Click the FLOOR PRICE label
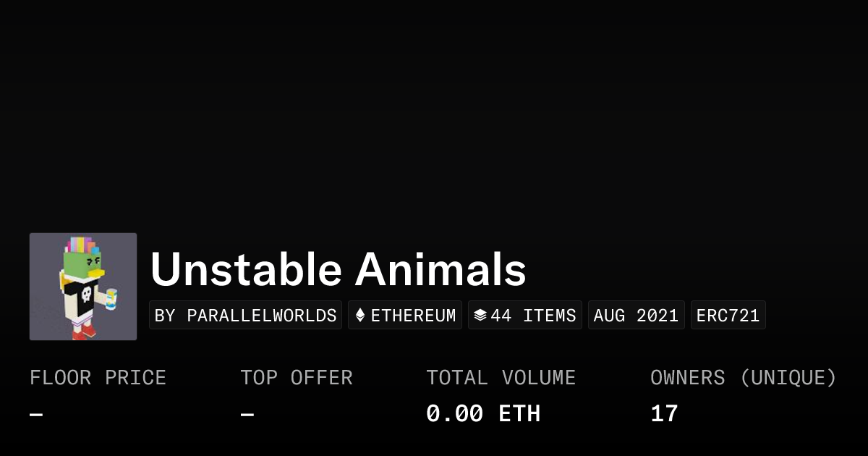The width and height of the screenshot is (868, 456). (x=98, y=378)
